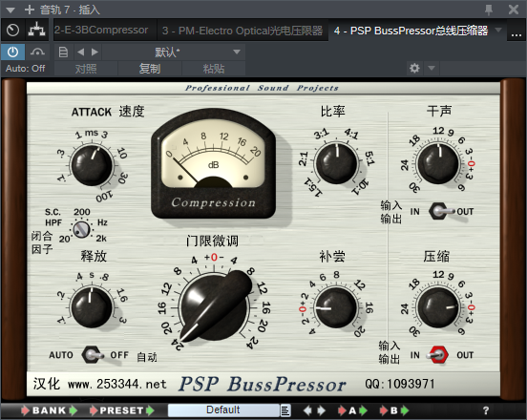The image size is (527, 420).
Task: Open the preset file page icon
Action: coord(63,52)
